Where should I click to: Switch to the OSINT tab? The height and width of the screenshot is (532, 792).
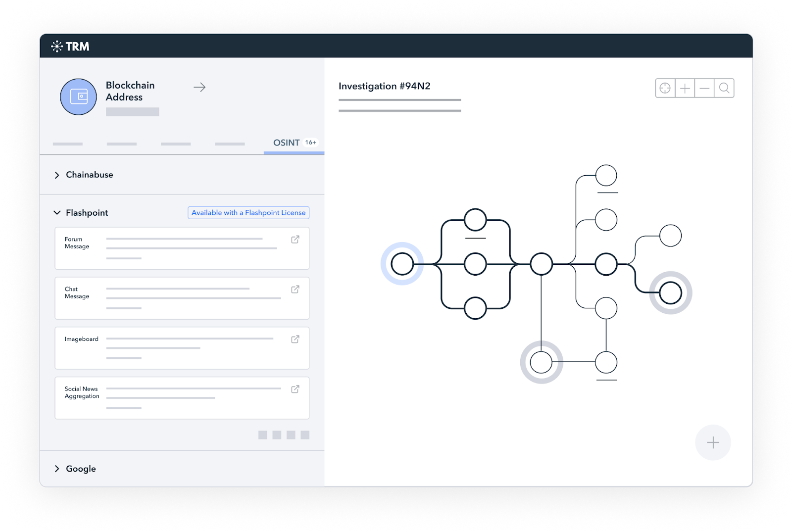coord(294,143)
